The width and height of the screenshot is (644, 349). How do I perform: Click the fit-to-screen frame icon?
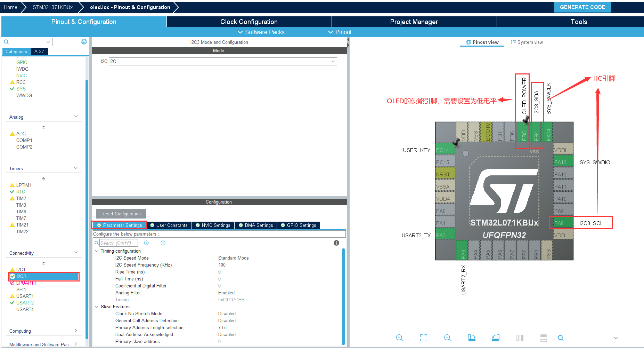pos(424,338)
